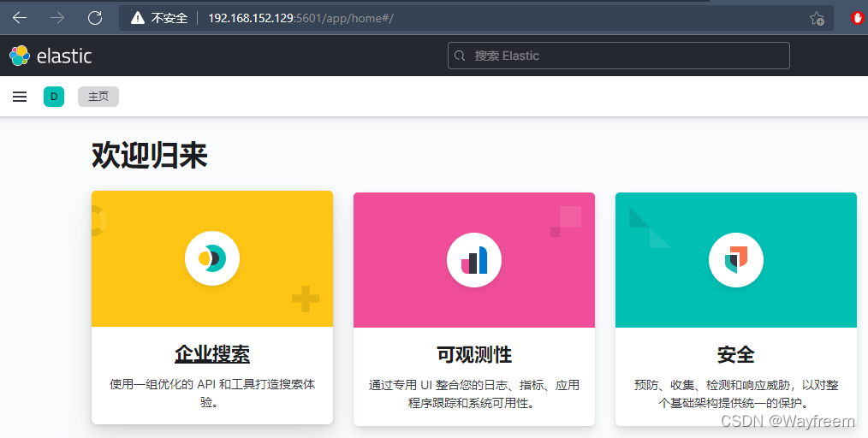Screen dimensions: 868x438
Task: Open the red hand adblock extension icon
Action: (858, 18)
